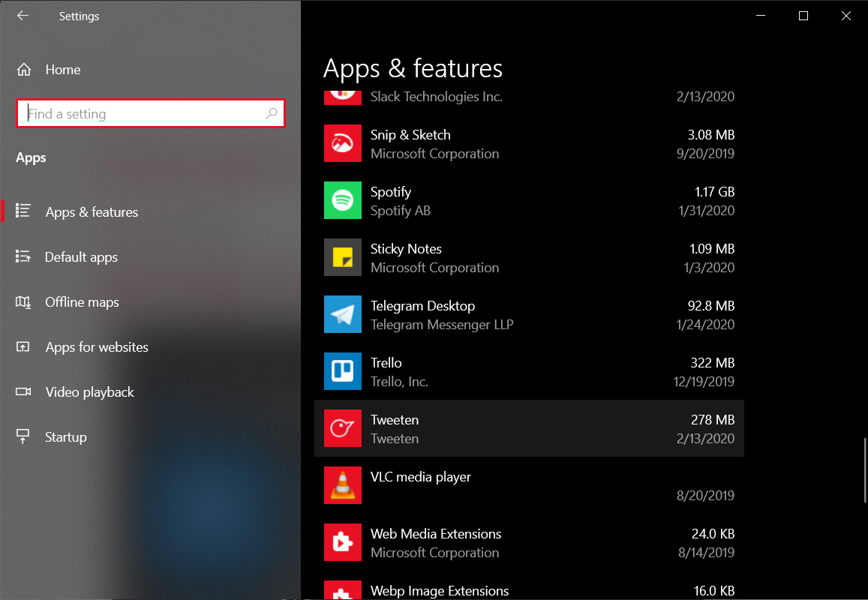
Task: Click the Spotify app icon
Action: [343, 200]
